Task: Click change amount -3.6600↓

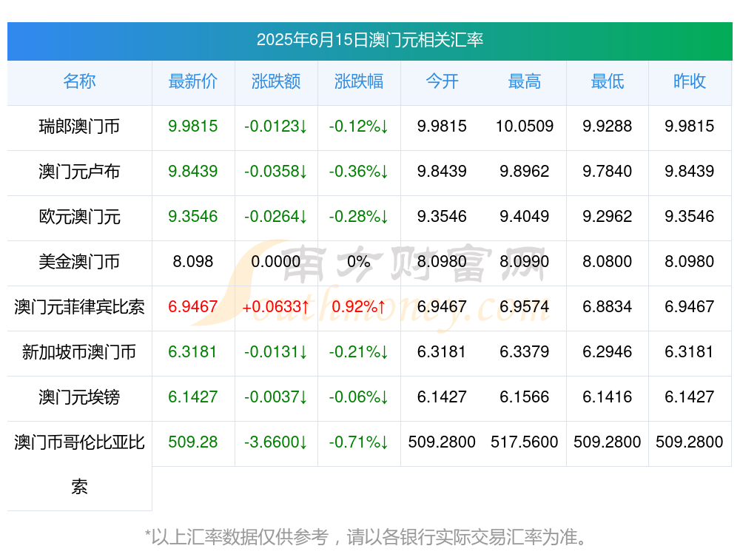Action: click(x=275, y=442)
